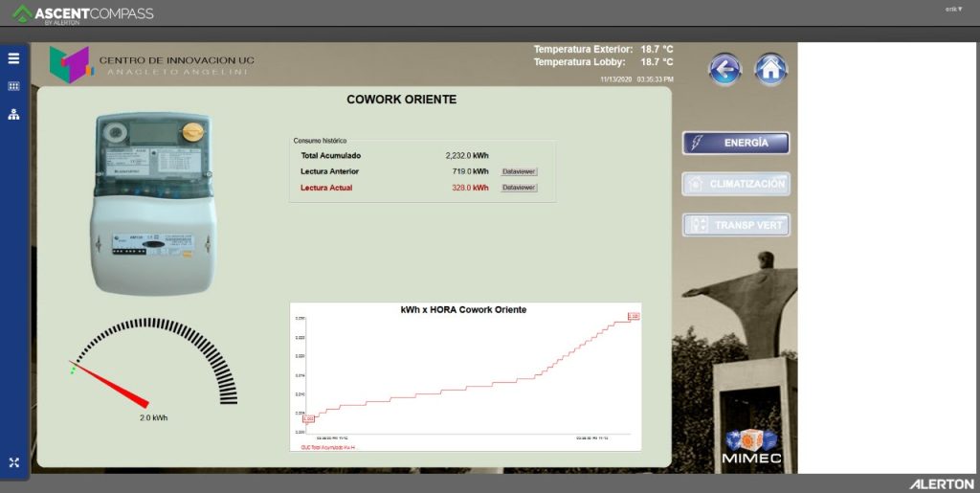
Task: Click the Ascent Compass logo
Action: coord(82,14)
